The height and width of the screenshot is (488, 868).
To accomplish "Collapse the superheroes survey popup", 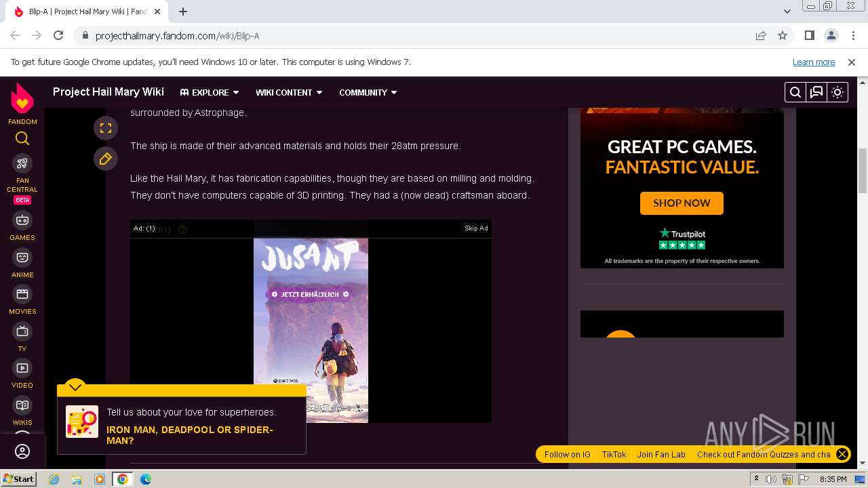I will pos(75,387).
